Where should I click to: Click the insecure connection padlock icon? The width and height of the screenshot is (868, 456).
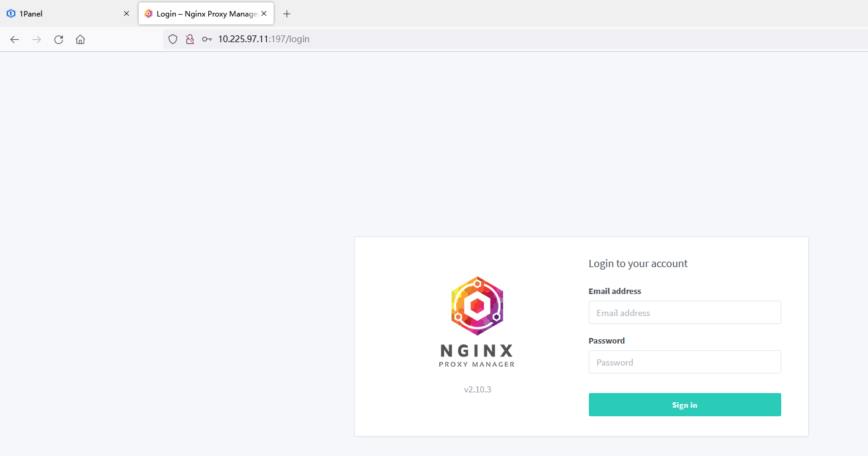[190, 39]
